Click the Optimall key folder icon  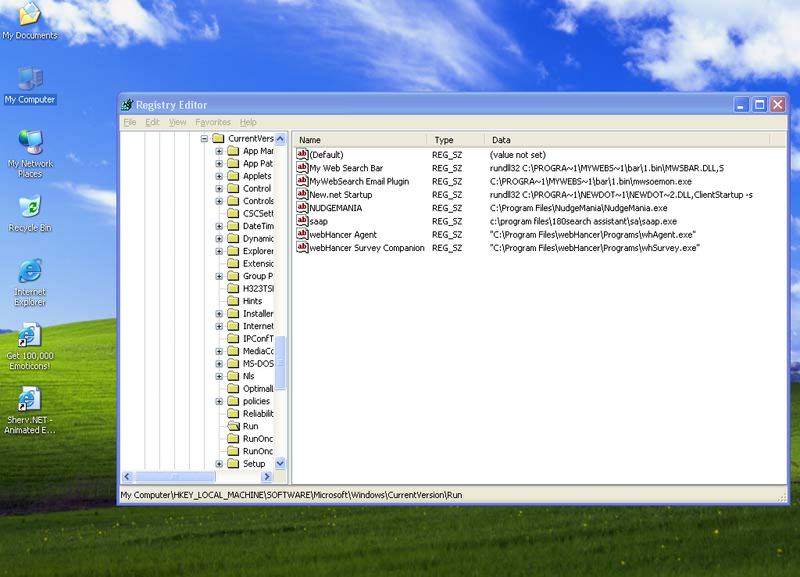coord(233,388)
